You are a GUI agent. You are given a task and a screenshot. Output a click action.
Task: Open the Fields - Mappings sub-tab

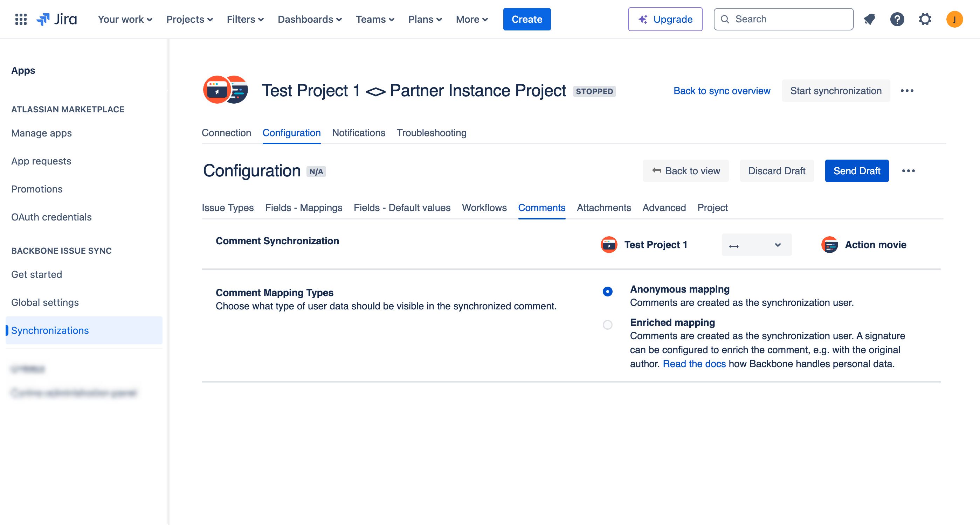click(304, 208)
